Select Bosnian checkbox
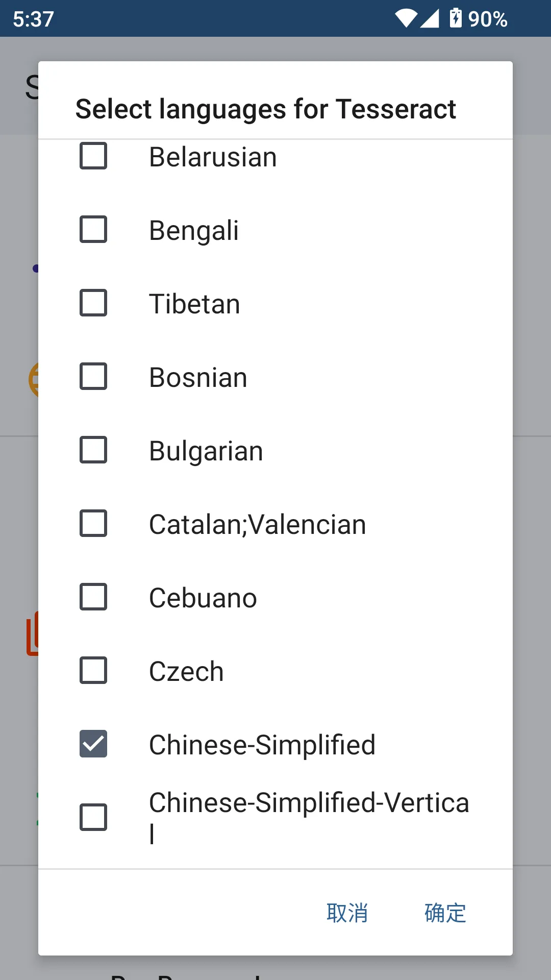This screenshot has width=551, height=980. click(93, 376)
